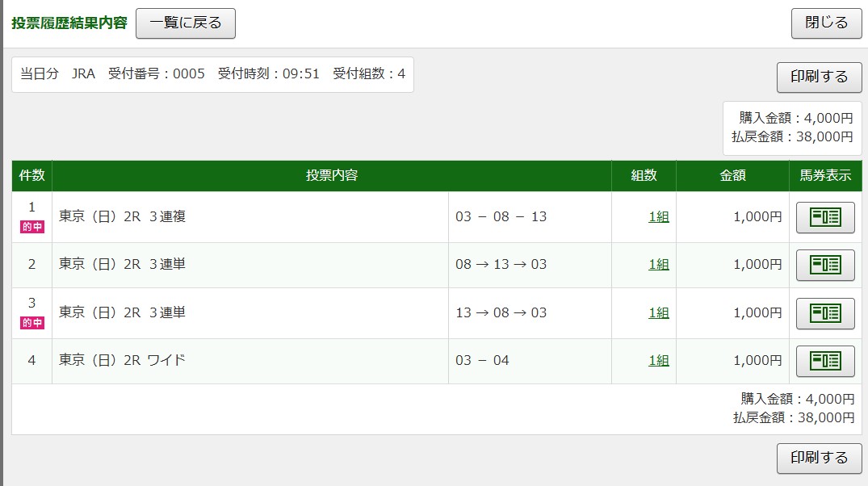Screen dimensions: 868x486
Task: Open the 1組 link for 08→13→03 bet
Action: click(658, 265)
